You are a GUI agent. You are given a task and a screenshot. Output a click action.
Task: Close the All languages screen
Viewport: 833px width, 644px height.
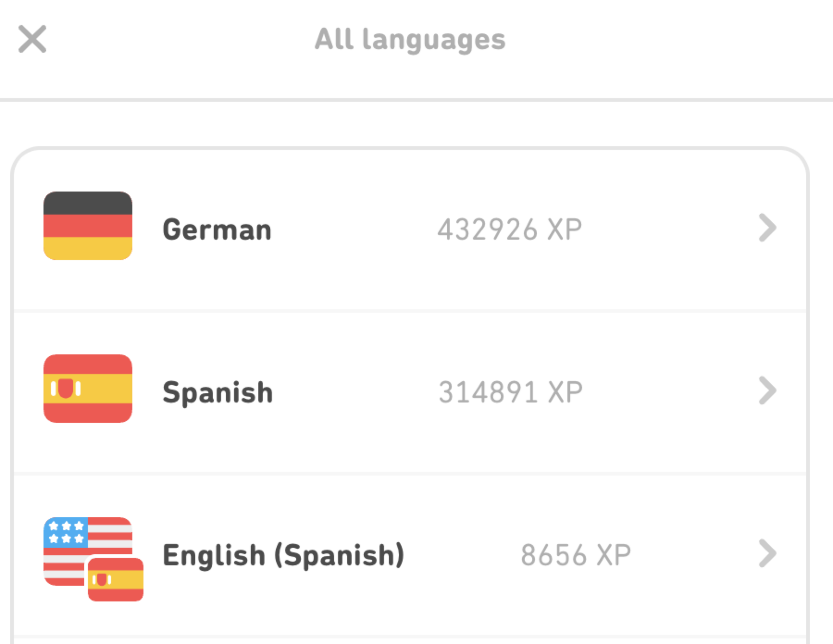click(32, 39)
